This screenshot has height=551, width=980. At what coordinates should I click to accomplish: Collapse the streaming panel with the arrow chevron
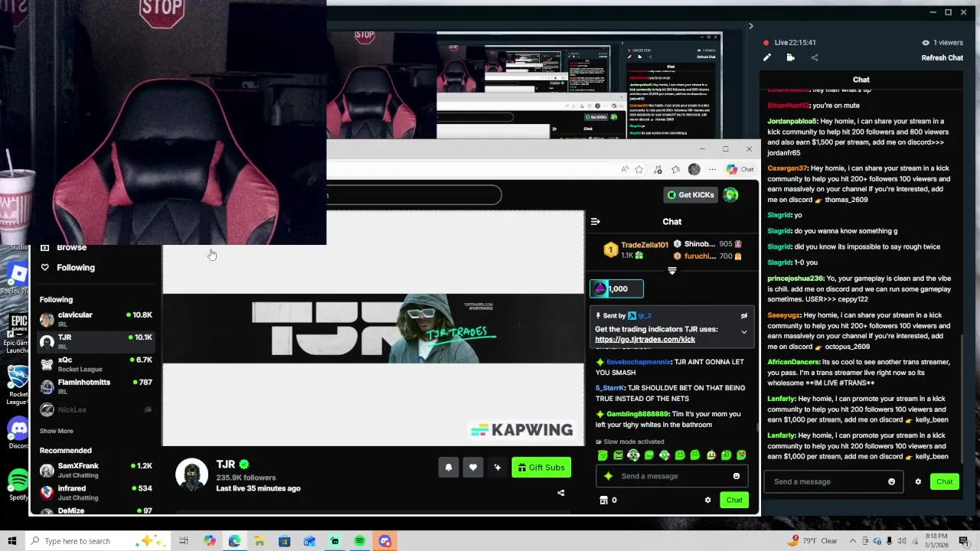point(750,26)
